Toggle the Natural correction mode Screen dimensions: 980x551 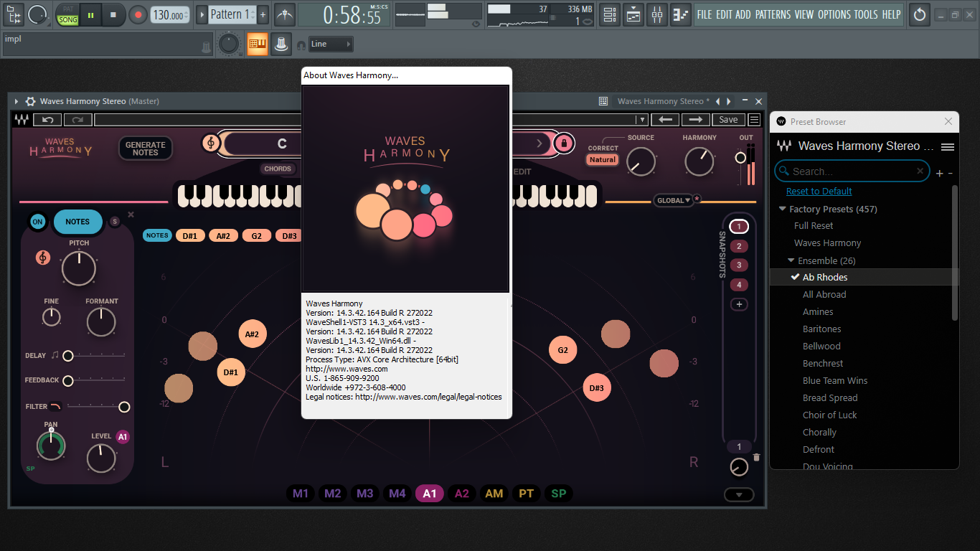coord(603,160)
